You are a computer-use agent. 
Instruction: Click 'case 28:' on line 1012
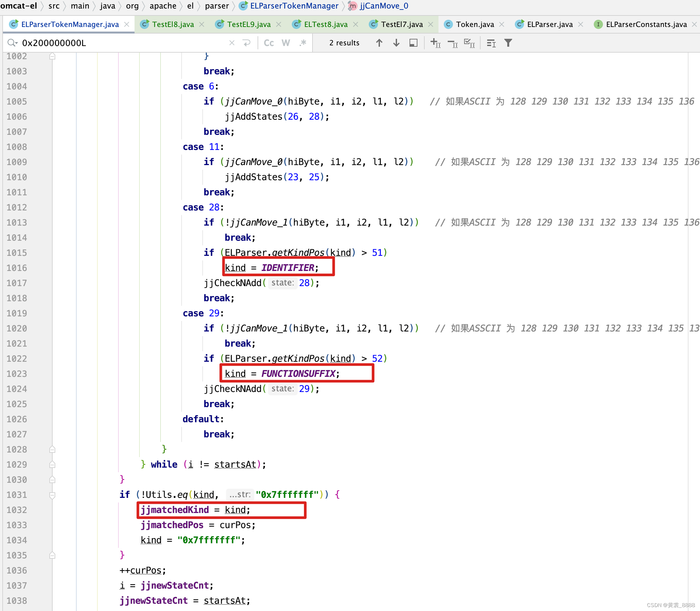[x=203, y=207]
